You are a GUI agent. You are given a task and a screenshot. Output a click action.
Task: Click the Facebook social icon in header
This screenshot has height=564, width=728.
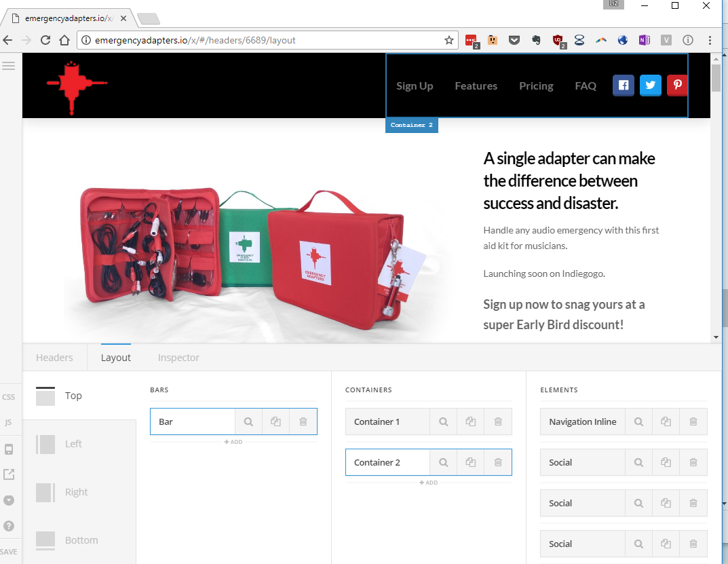coord(624,86)
